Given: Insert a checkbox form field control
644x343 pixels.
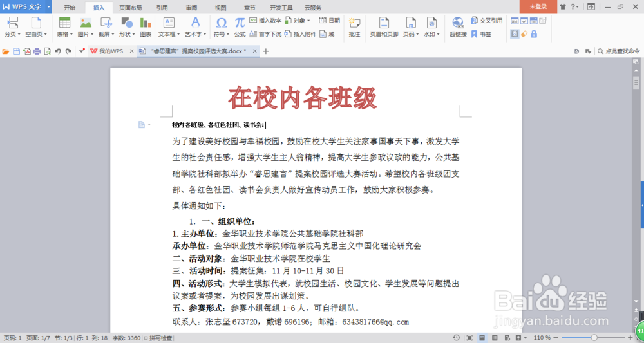Looking at the screenshot, I should tap(524, 21).
